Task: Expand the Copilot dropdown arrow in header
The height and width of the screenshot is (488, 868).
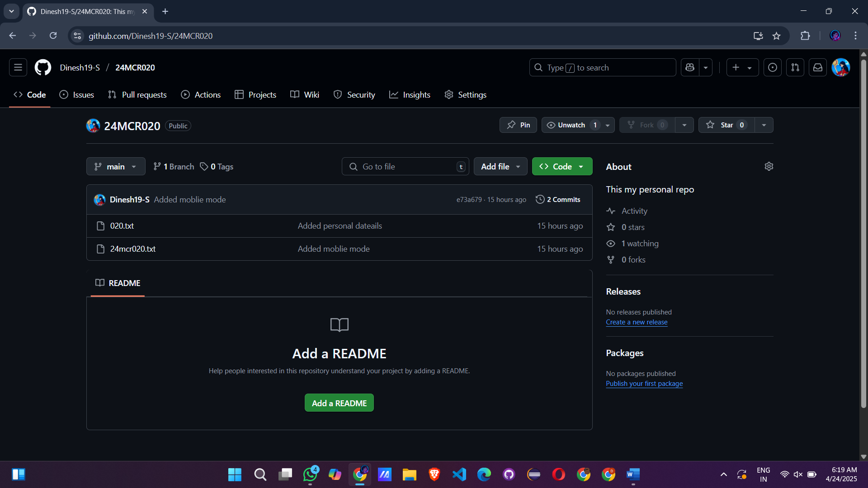Action: pyautogui.click(x=706, y=68)
